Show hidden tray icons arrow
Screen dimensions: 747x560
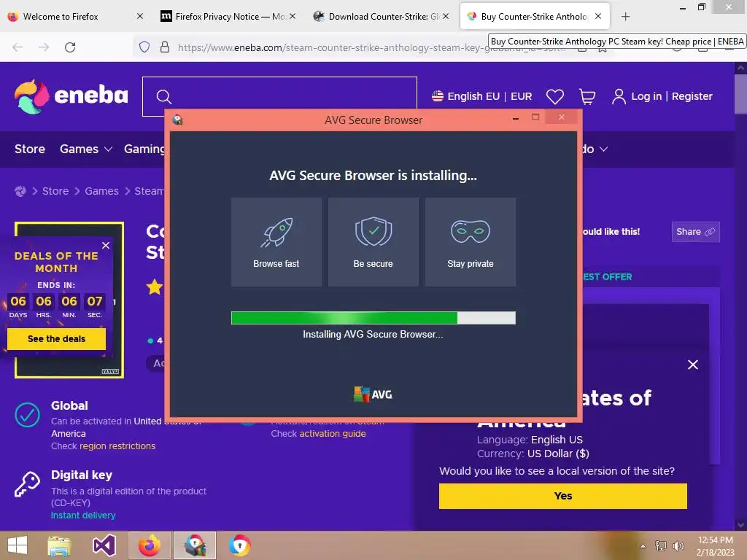643,546
